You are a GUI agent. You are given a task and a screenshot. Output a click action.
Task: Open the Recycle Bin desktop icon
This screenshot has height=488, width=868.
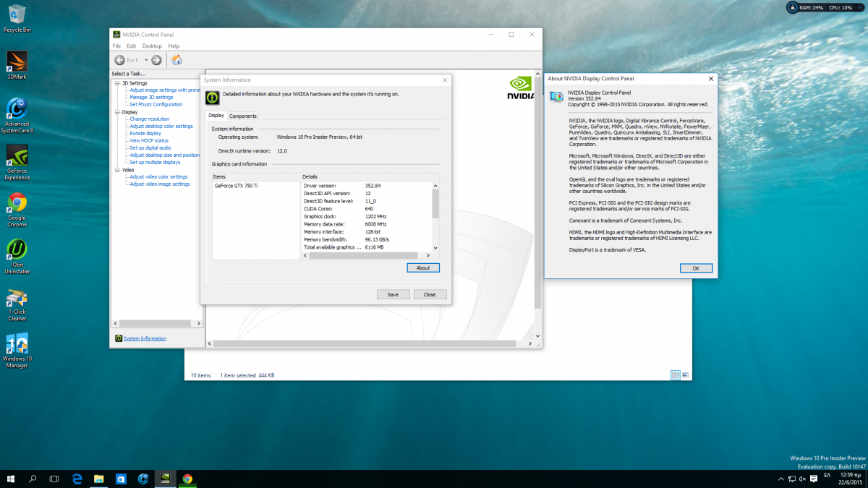point(17,19)
